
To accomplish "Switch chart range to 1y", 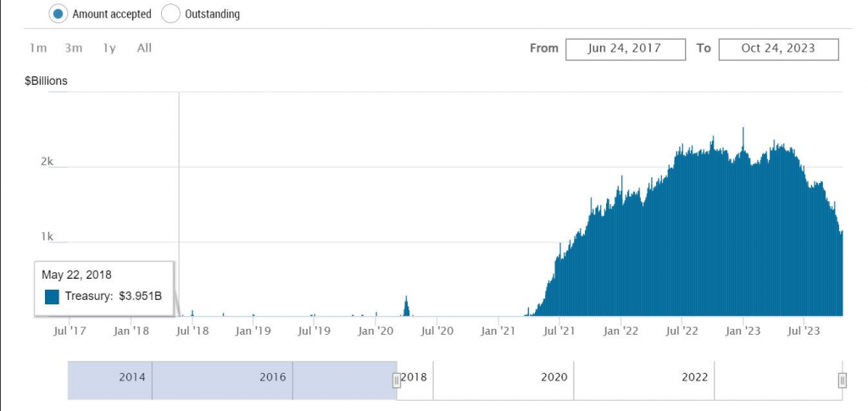I will coord(109,47).
